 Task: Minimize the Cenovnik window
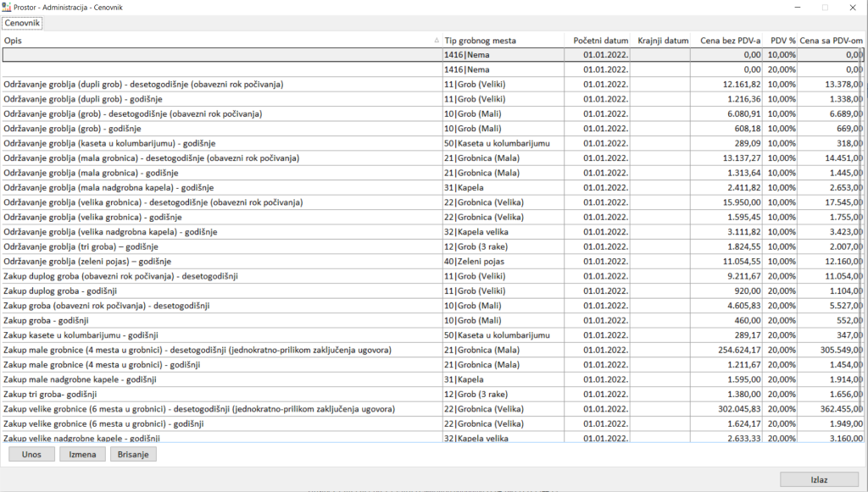(796, 7)
